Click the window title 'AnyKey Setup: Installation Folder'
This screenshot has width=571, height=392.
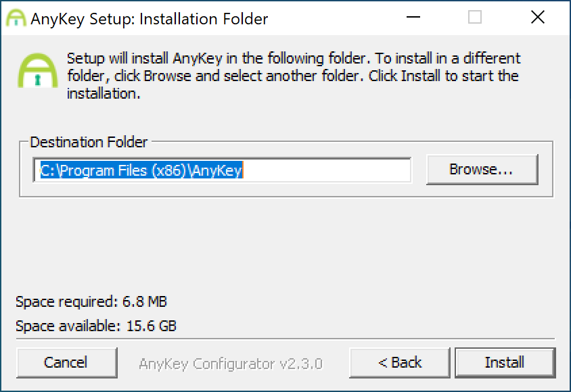click(150, 19)
